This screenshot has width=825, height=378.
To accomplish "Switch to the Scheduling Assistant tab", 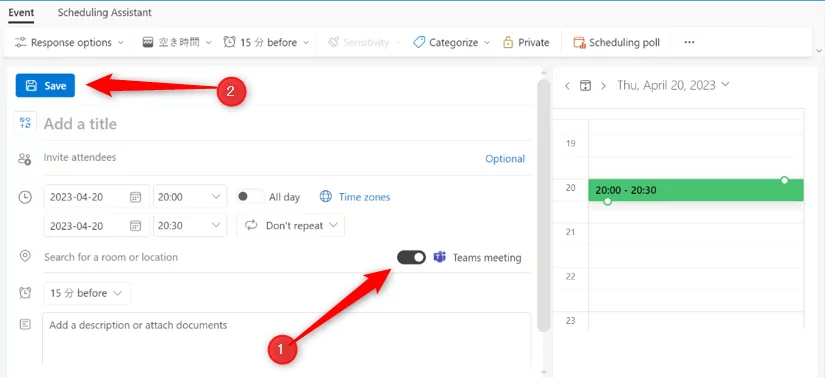I will (104, 12).
